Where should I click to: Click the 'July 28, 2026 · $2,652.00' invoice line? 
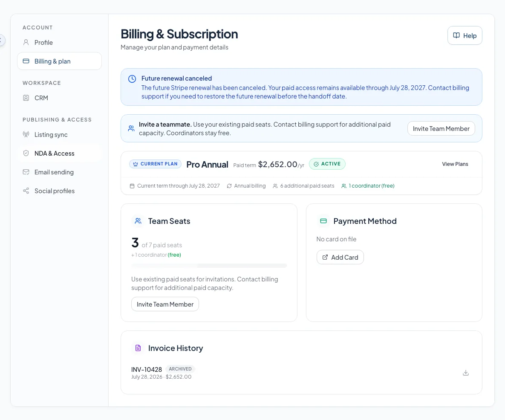click(x=162, y=377)
